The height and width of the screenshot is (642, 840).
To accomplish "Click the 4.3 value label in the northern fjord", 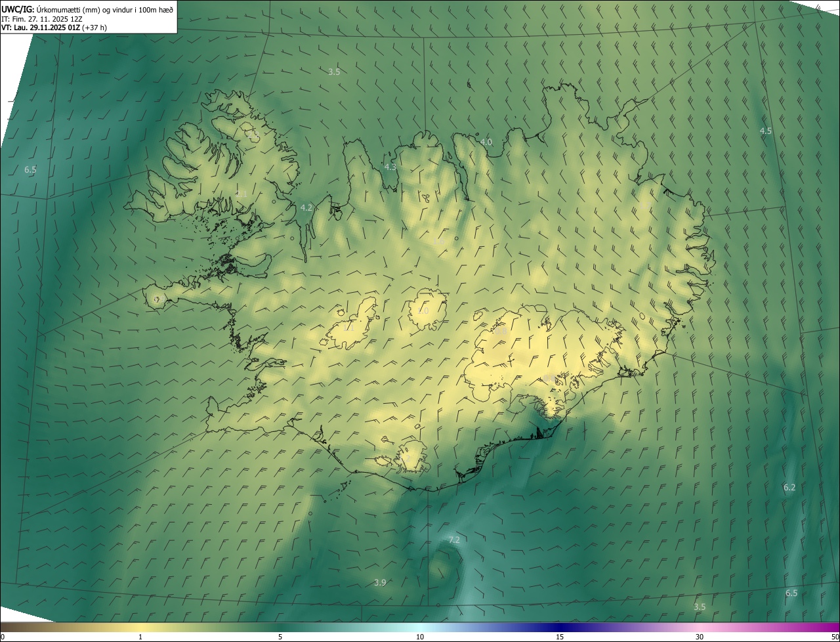I will [390, 167].
